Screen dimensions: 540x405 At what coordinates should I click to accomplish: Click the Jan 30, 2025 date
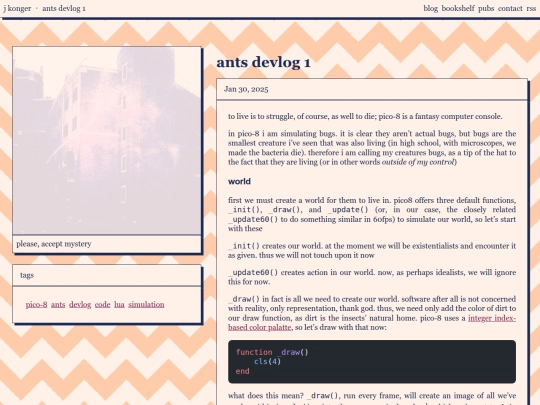click(246, 89)
